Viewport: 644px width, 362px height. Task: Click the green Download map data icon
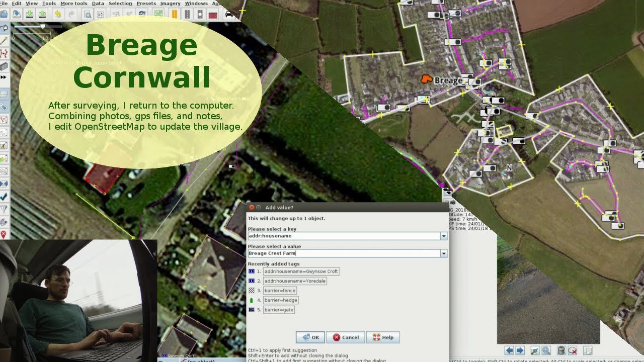[29, 14]
